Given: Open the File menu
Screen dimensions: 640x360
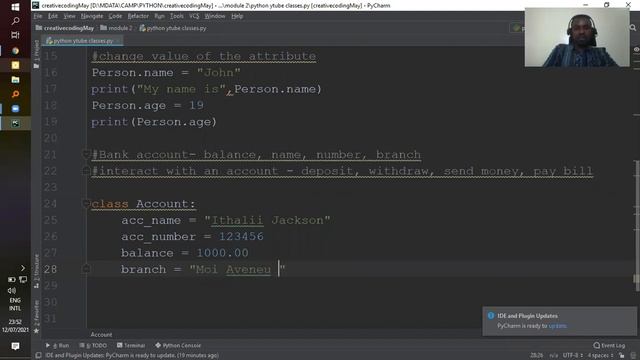Looking at the screenshot, I should [x=38, y=16].
